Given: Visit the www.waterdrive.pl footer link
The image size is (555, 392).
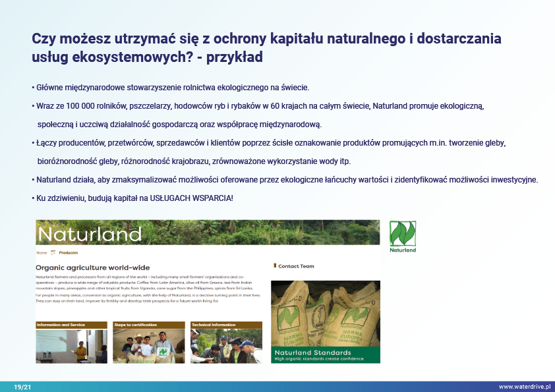Looking at the screenshot, I should (x=524, y=387).
